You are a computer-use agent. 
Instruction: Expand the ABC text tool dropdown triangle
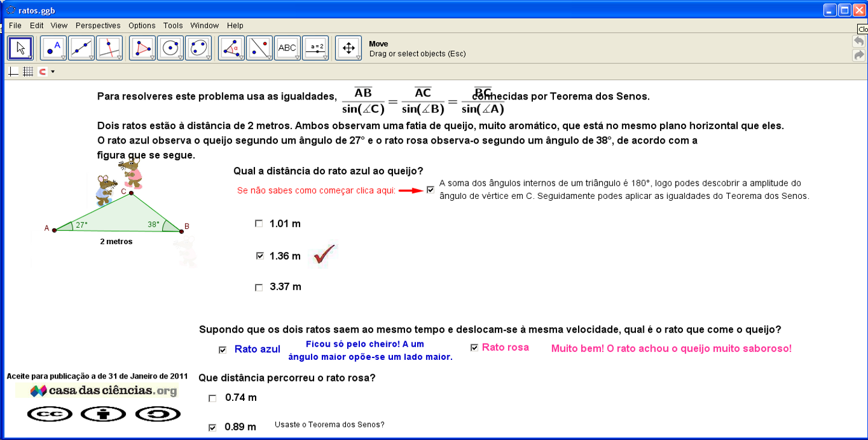point(297,57)
